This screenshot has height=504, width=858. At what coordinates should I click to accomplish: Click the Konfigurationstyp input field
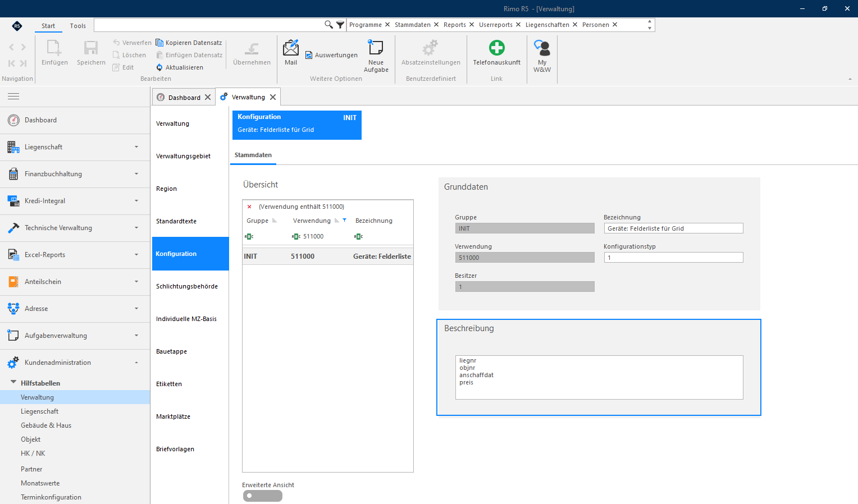673,258
